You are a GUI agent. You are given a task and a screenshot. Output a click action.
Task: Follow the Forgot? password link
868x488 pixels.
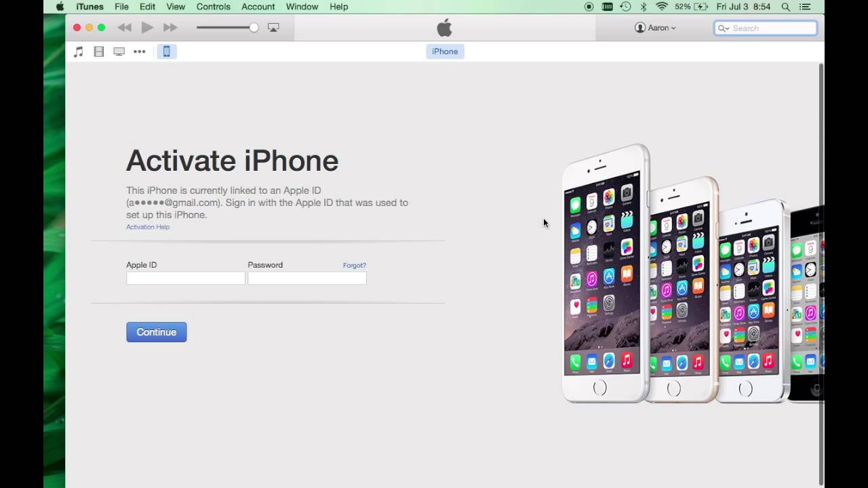coord(354,266)
